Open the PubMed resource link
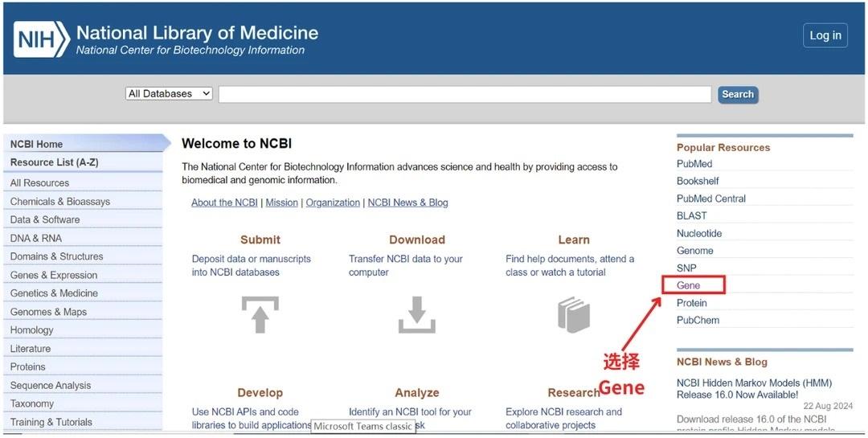868x438 pixels. pos(694,164)
